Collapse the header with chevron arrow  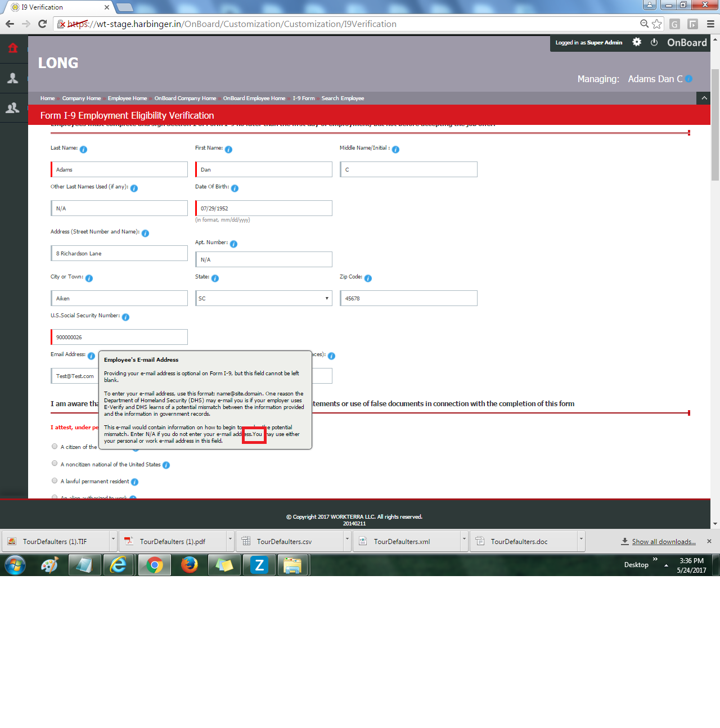coord(704,98)
